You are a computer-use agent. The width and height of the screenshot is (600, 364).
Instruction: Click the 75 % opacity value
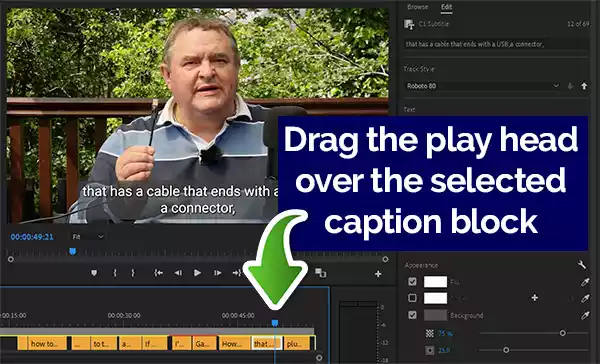[445, 334]
